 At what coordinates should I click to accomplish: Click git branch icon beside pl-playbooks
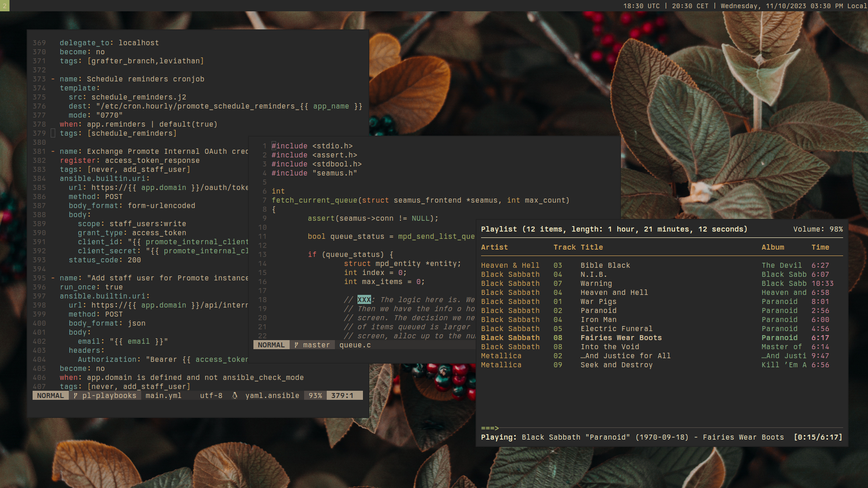[x=76, y=396]
